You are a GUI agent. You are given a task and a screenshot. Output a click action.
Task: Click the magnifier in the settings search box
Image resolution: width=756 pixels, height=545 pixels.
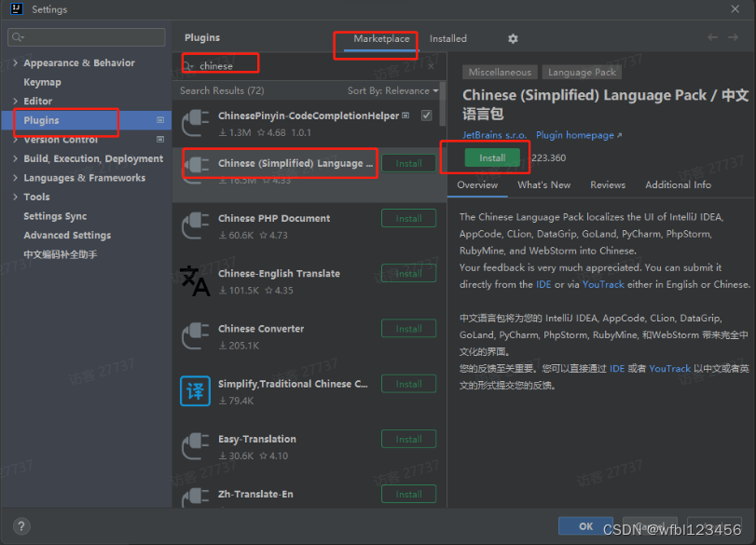[19, 37]
